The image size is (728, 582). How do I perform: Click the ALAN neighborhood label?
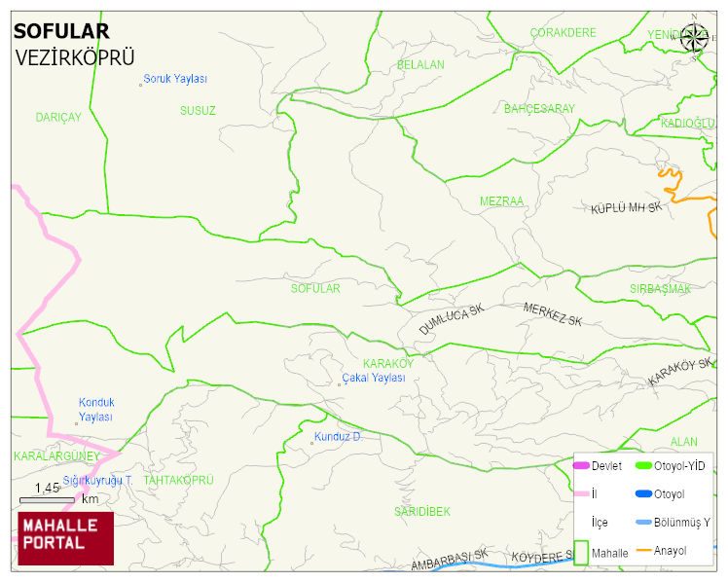click(x=684, y=442)
